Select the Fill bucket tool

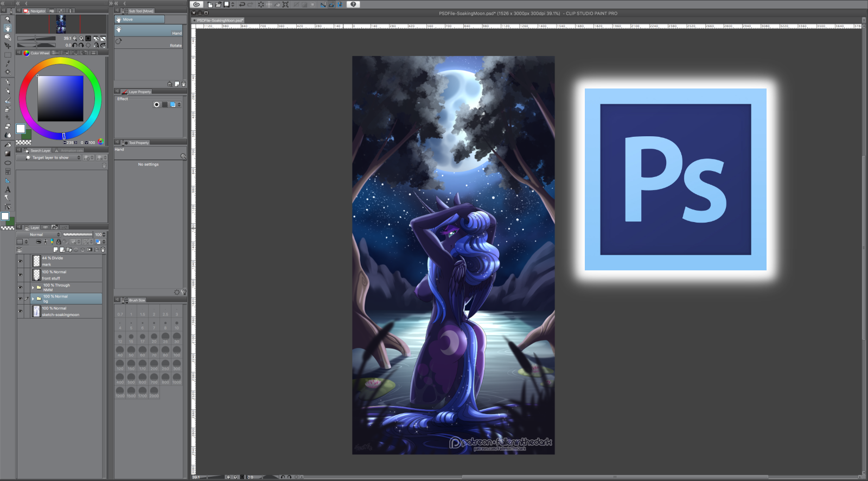pos(8,145)
